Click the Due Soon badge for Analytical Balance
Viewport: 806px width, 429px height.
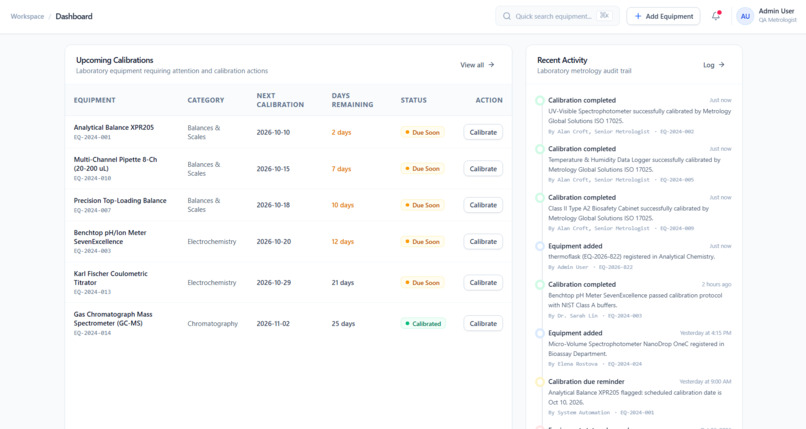pyautogui.click(x=423, y=133)
